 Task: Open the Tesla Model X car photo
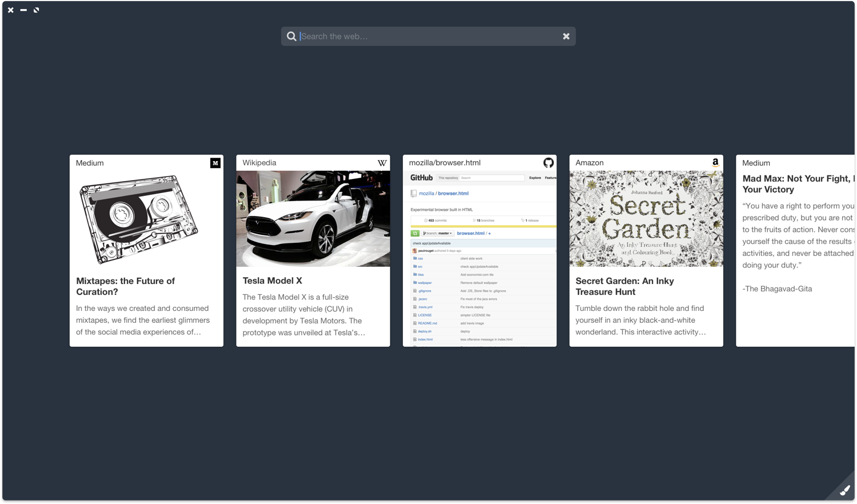pos(313,219)
